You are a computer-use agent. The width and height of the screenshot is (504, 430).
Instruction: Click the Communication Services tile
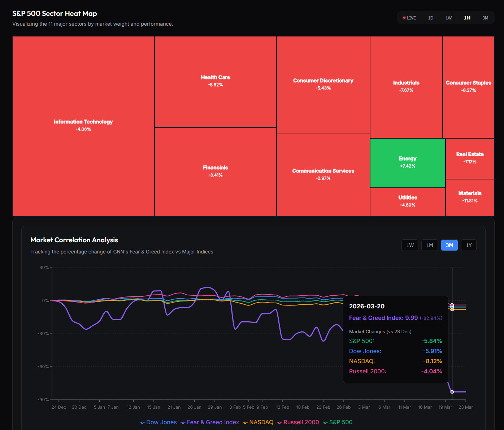click(323, 175)
